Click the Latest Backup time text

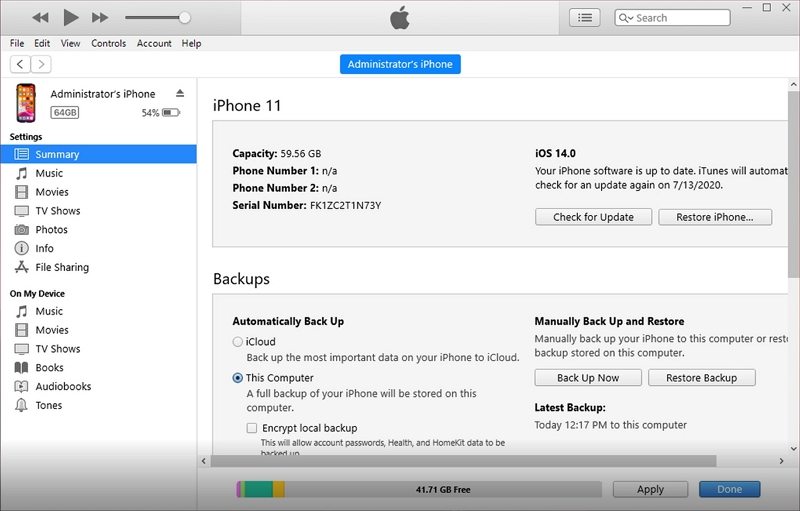tap(610, 425)
